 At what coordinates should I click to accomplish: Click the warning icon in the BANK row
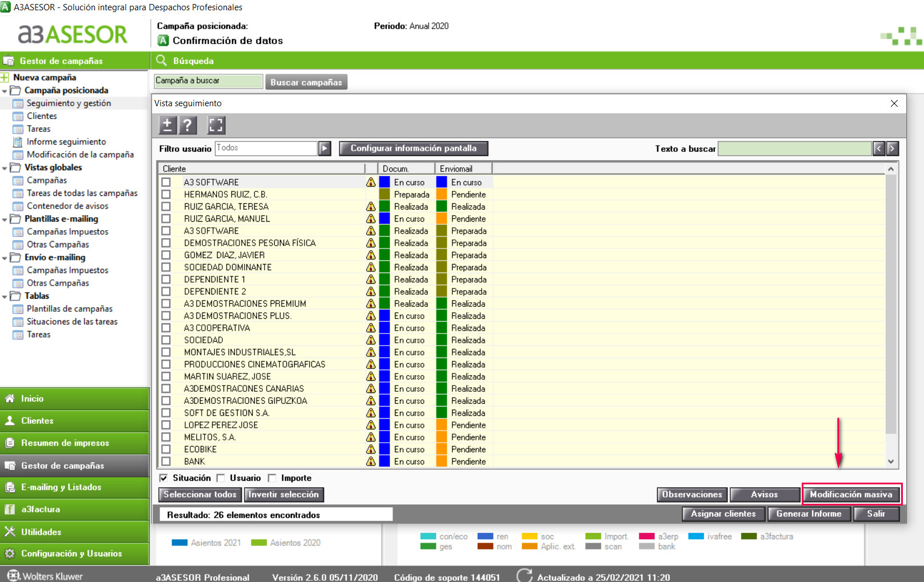371,461
